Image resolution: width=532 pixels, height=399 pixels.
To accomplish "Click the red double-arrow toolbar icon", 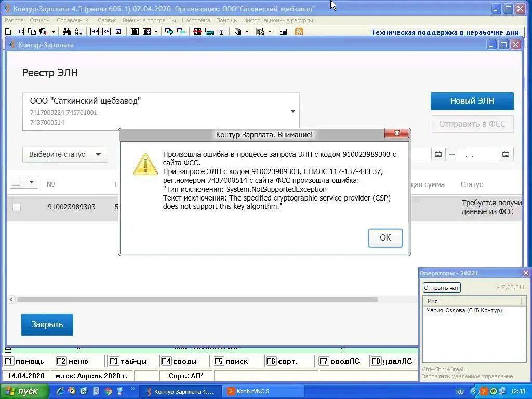I will (197, 32).
